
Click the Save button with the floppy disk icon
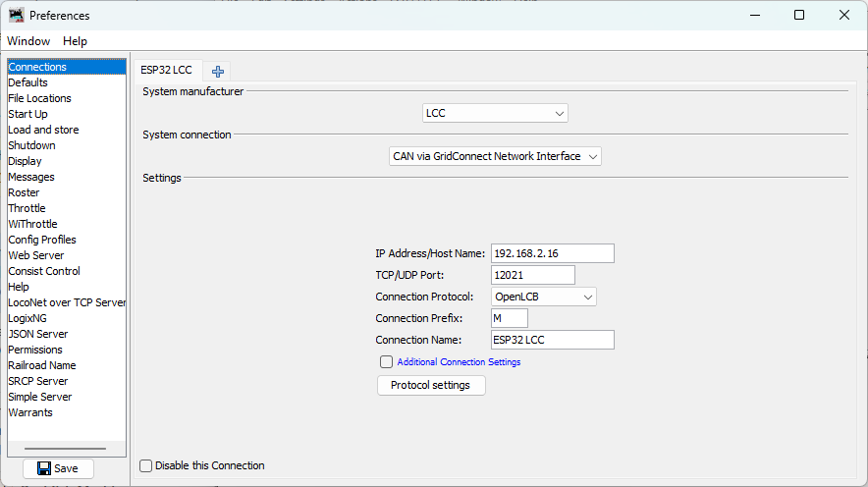coord(58,468)
